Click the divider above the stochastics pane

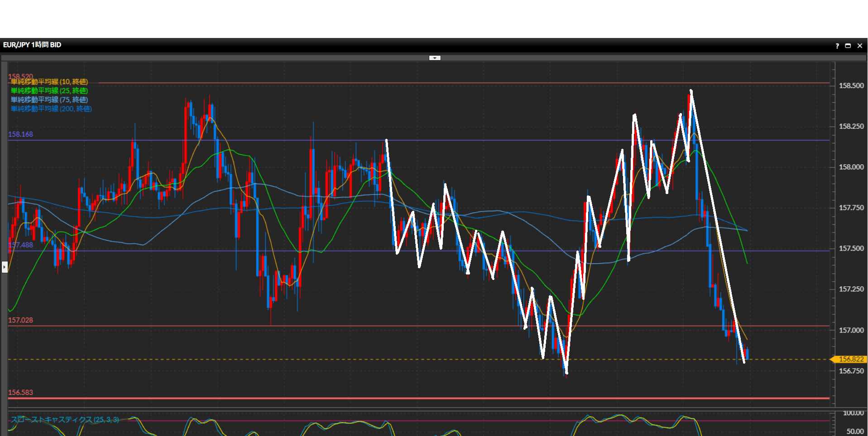click(x=419, y=408)
